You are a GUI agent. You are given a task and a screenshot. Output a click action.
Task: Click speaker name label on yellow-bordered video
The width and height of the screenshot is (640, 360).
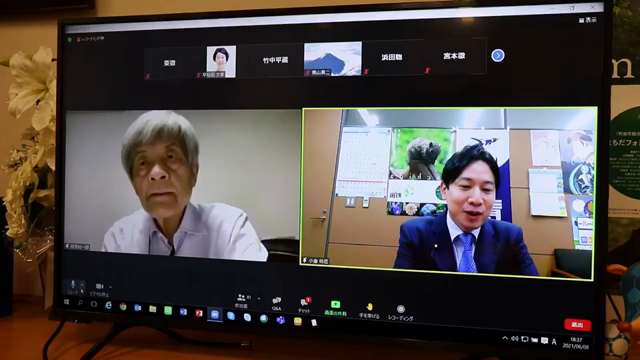coord(315,260)
